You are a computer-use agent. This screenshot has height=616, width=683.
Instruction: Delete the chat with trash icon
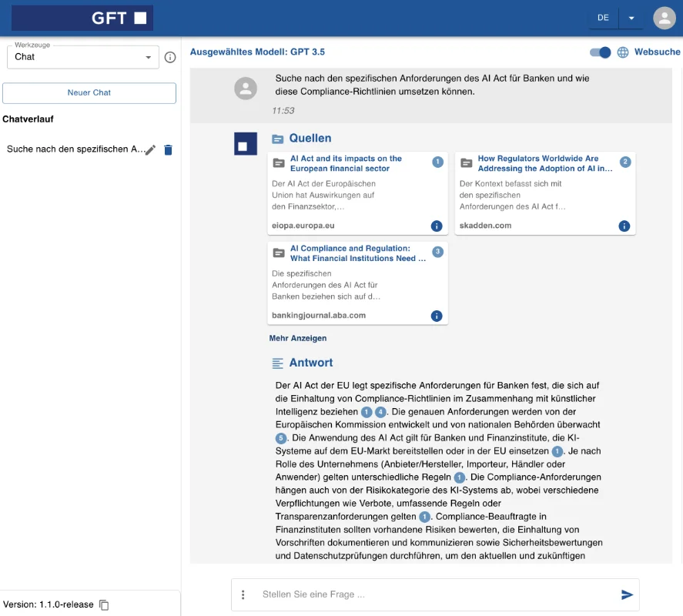pyautogui.click(x=169, y=150)
